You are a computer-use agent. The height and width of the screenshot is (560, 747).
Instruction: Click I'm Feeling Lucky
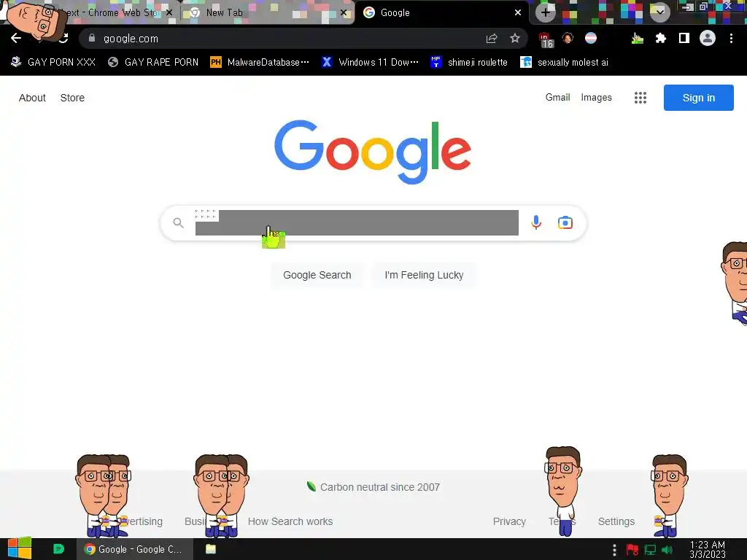coord(424,275)
